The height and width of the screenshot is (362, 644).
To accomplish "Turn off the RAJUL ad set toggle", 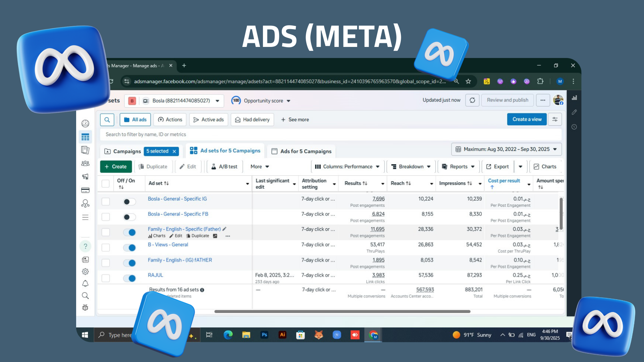I will (x=129, y=278).
